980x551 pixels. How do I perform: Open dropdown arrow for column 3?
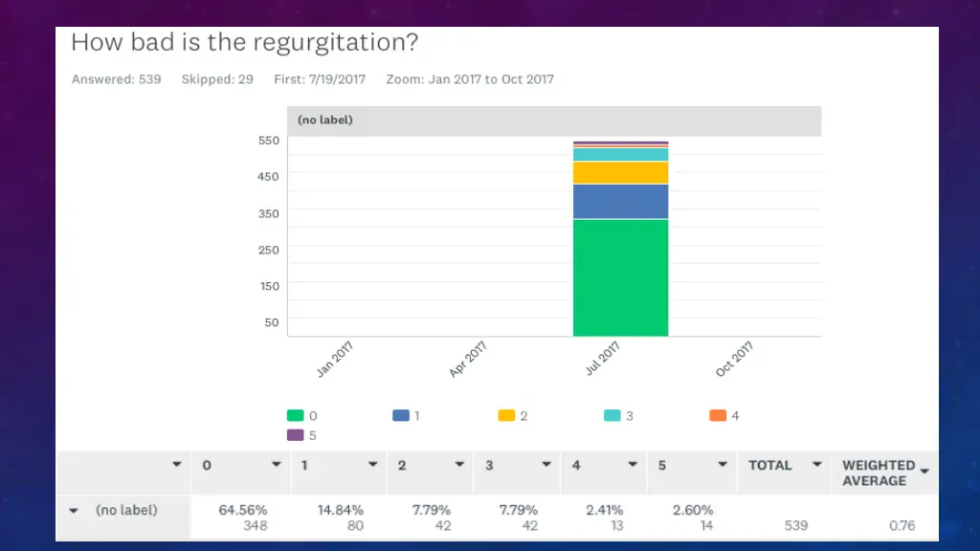tap(546, 464)
